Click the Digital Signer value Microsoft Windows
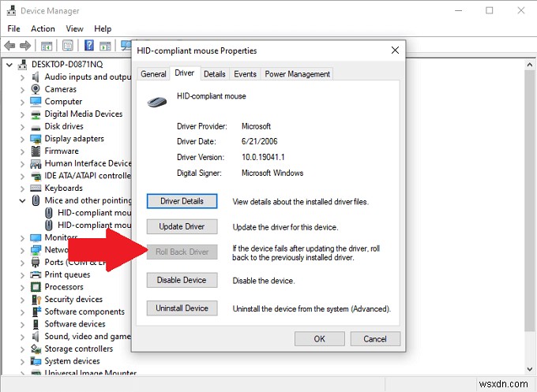Image resolution: width=537 pixels, height=392 pixels. click(272, 173)
